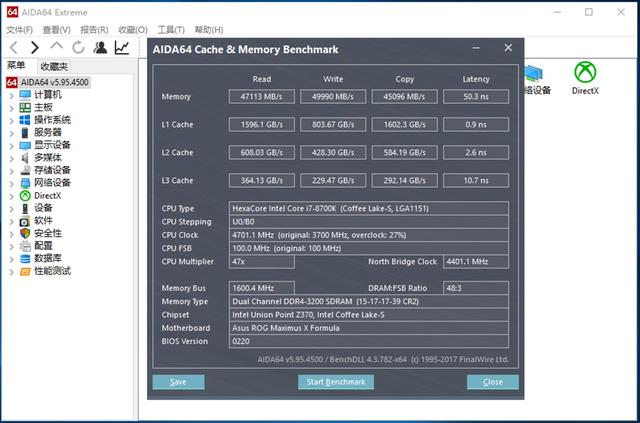
Task: Switch to the 菜单 tab
Action: [16, 65]
